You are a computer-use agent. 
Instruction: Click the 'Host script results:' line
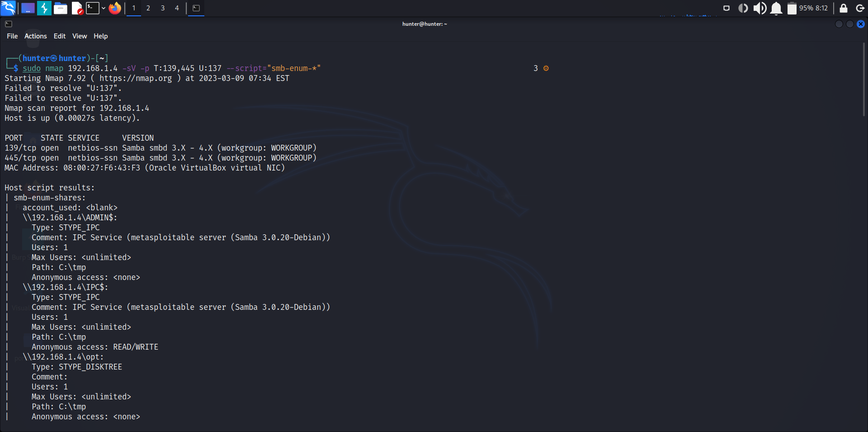click(50, 188)
